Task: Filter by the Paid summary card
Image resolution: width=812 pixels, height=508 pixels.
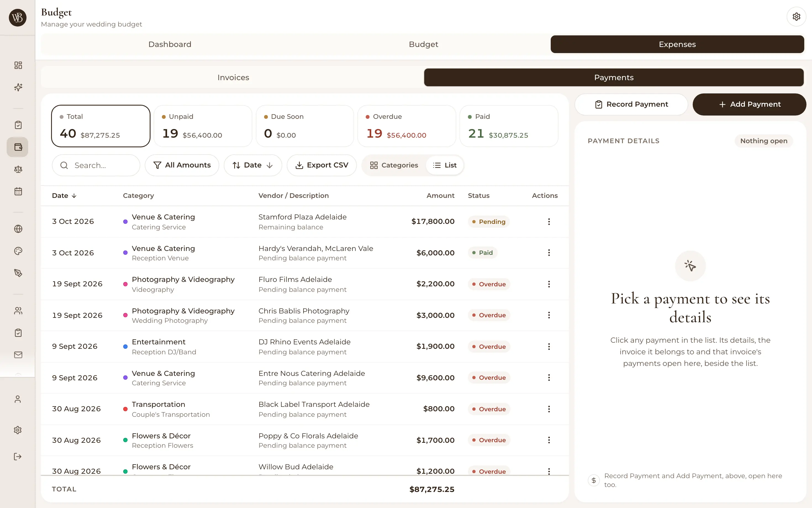Action: click(509, 126)
